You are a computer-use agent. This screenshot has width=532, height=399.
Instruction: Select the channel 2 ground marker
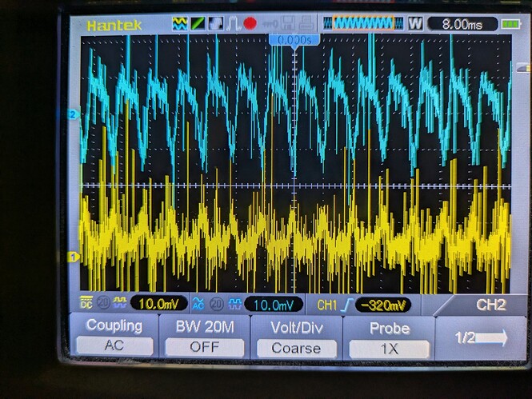point(73,114)
